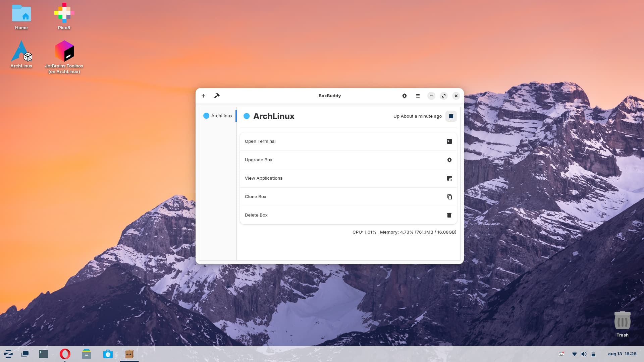Click the workspaces overview taskbar icon

coord(25,354)
